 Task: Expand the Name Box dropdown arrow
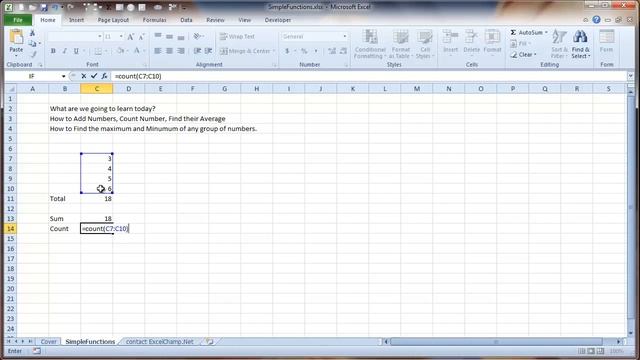[63, 76]
